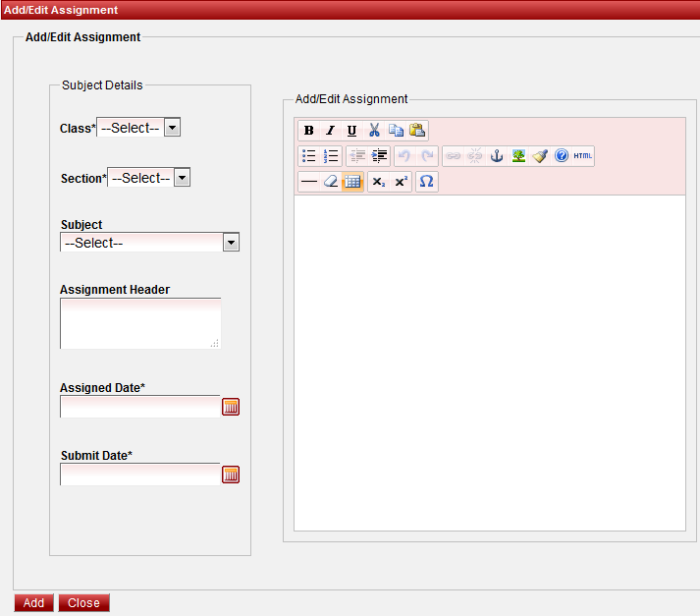Insert special character with omega icon
Image resolution: width=700 pixels, height=616 pixels.
pos(426,182)
